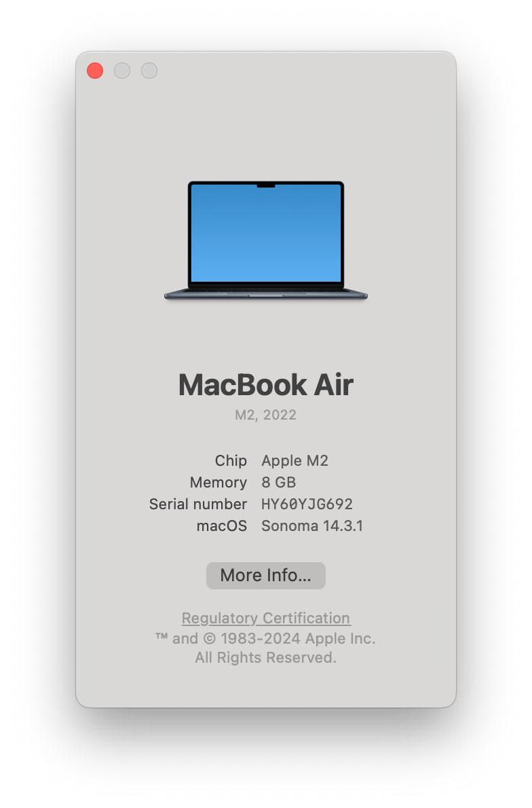The width and height of the screenshot is (532, 808).
Task: Click the disabled zoom window button
Action: 149,71
